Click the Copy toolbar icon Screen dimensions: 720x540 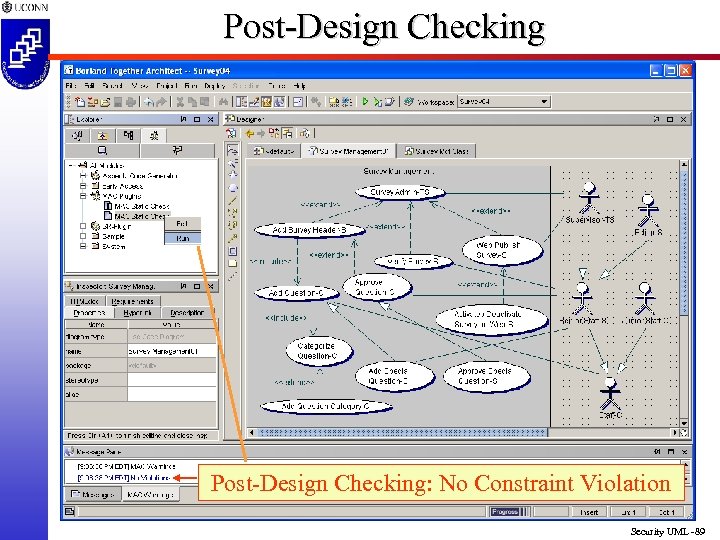pyautogui.click(x=192, y=102)
